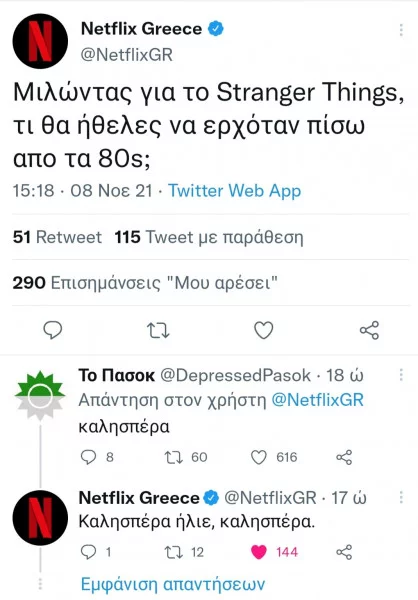This screenshot has height=600, width=418.
Task: Open the Netflix Greece profile picture at top
Action: (40, 41)
